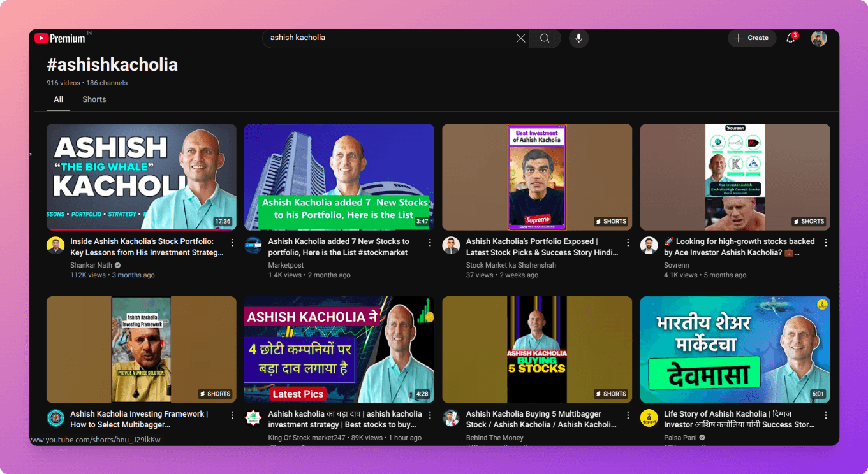Open more options for King Of Stock market247 video
The width and height of the screenshot is (868, 474).
pos(430,415)
